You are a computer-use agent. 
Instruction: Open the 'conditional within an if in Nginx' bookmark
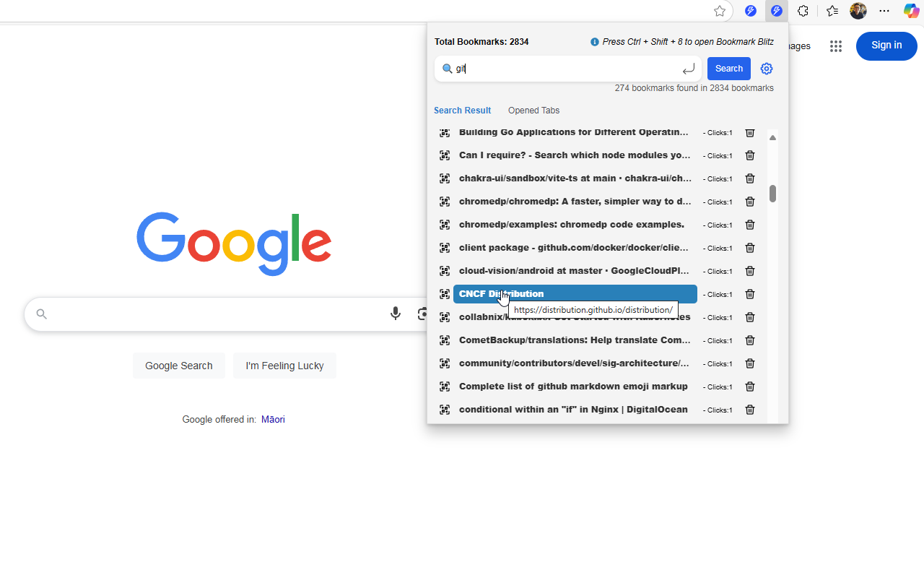coord(575,410)
